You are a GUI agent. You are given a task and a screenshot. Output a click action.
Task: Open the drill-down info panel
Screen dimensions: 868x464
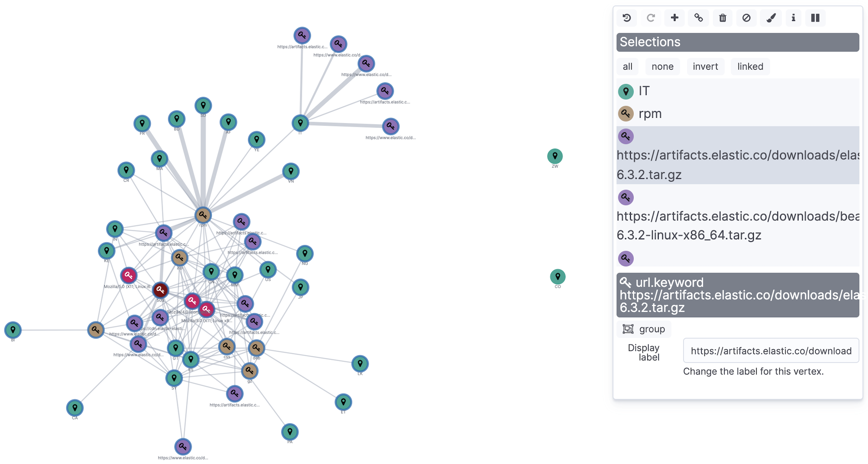point(793,18)
